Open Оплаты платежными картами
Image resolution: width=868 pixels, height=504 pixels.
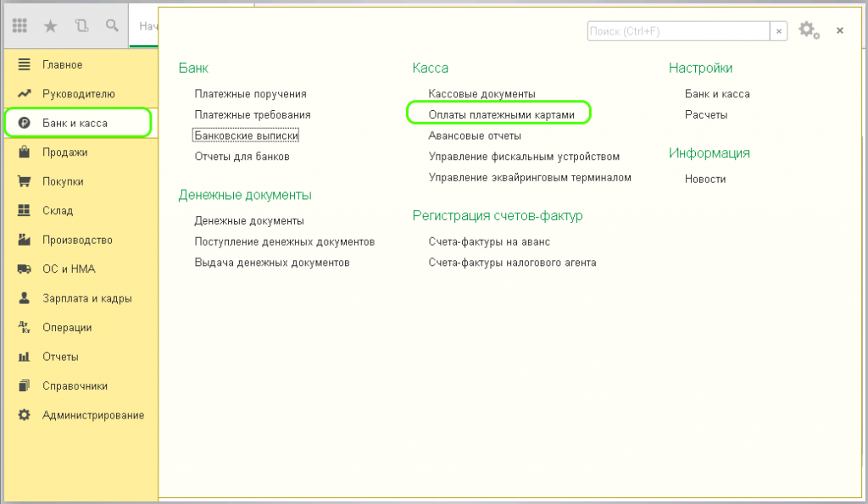pyautogui.click(x=501, y=114)
